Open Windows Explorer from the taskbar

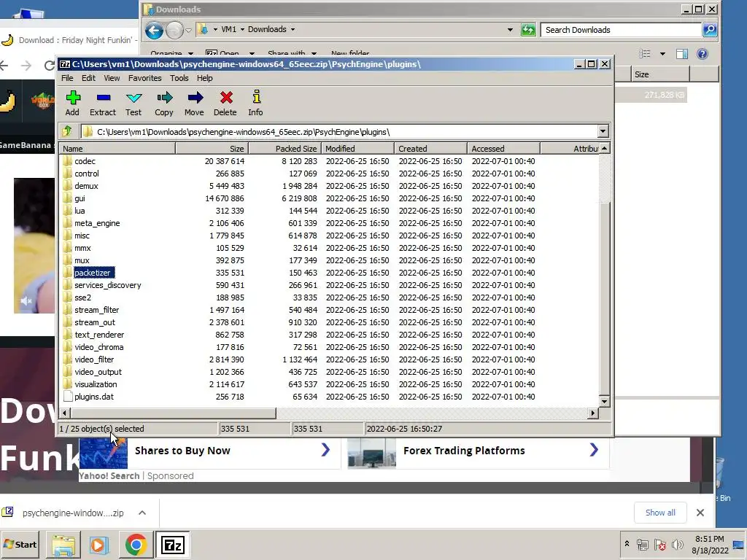(x=63, y=544)
